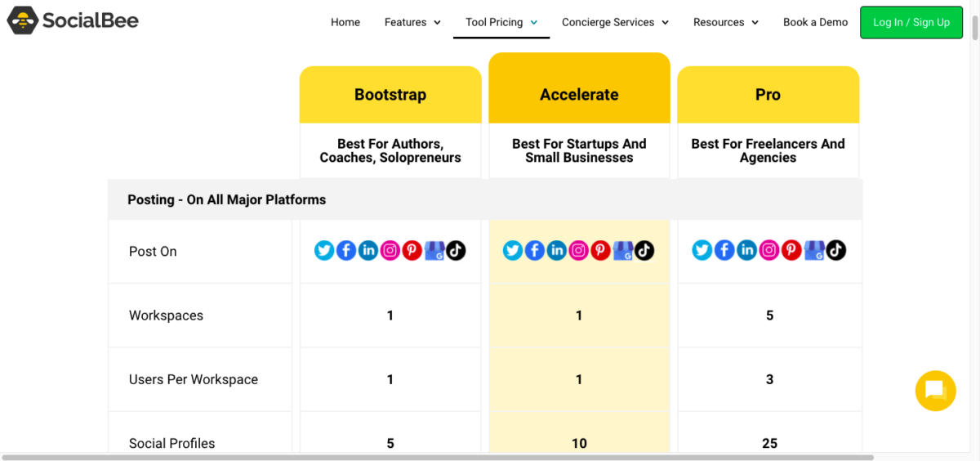
Task: Click the Instagram icon under Bootstrap
Action: point(390,250)
